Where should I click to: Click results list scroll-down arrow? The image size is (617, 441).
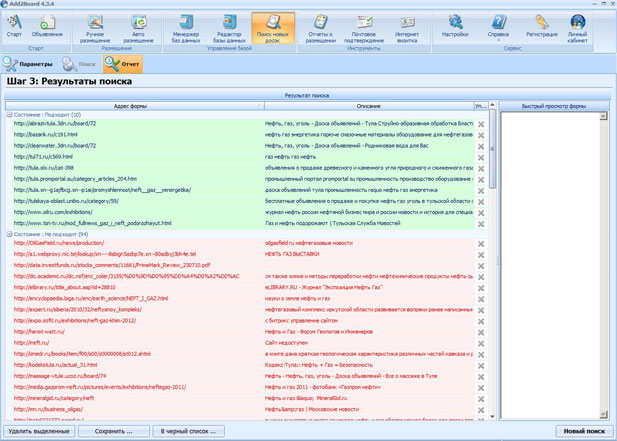click(492, 417)
